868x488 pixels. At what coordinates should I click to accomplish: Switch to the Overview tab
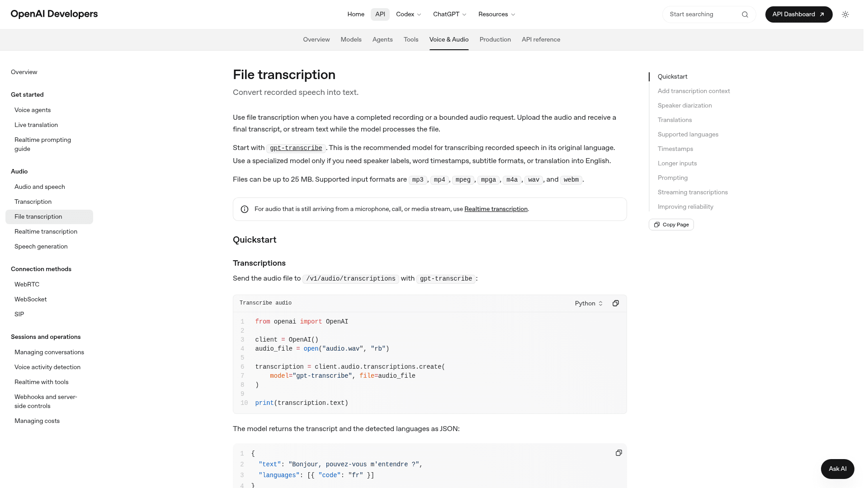[316, 40]
